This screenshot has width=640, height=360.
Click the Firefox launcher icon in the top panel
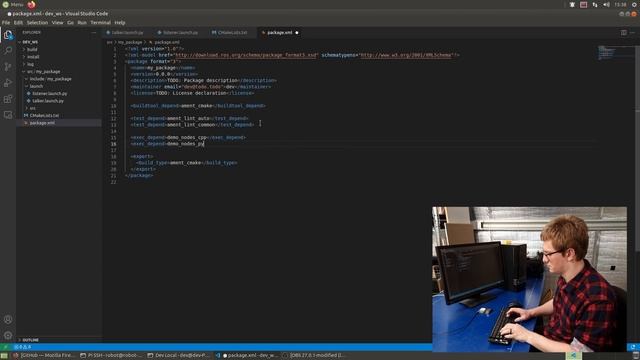pyautogui.click(x=31, y=4)
